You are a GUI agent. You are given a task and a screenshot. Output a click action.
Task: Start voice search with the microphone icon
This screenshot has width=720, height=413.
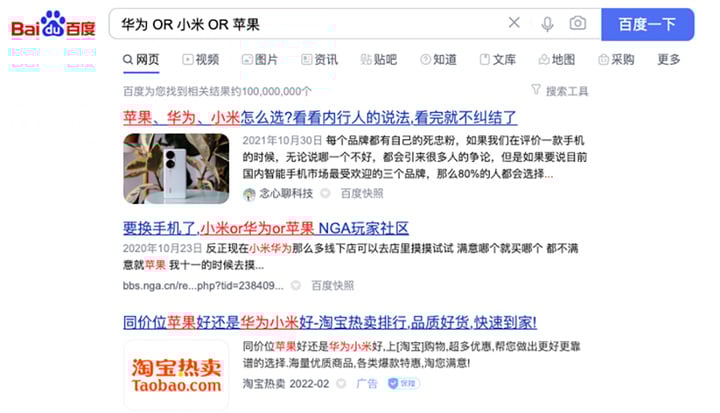click(547, 23)
